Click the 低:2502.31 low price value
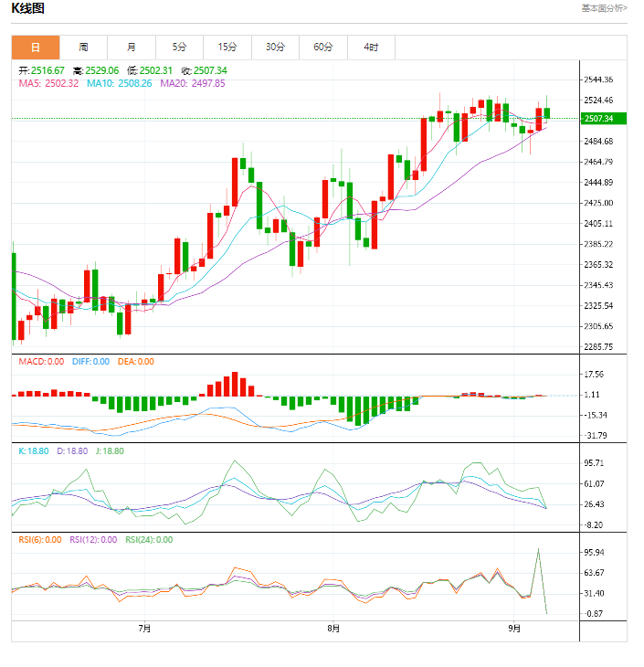The height and width of the screenshot is (667, 644). pos(150,70)
